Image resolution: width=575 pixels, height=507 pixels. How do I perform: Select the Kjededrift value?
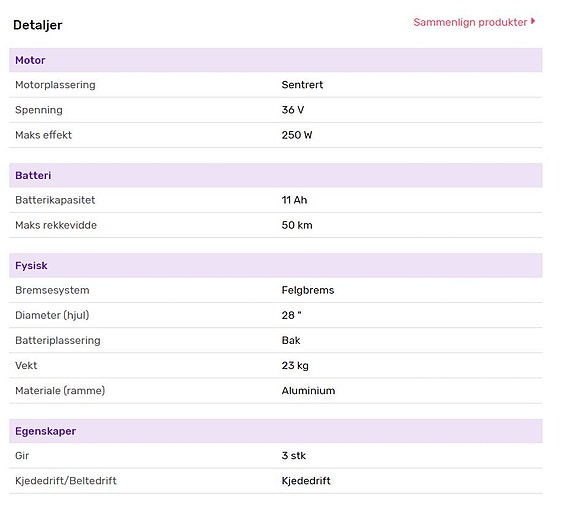click(306, 481)
